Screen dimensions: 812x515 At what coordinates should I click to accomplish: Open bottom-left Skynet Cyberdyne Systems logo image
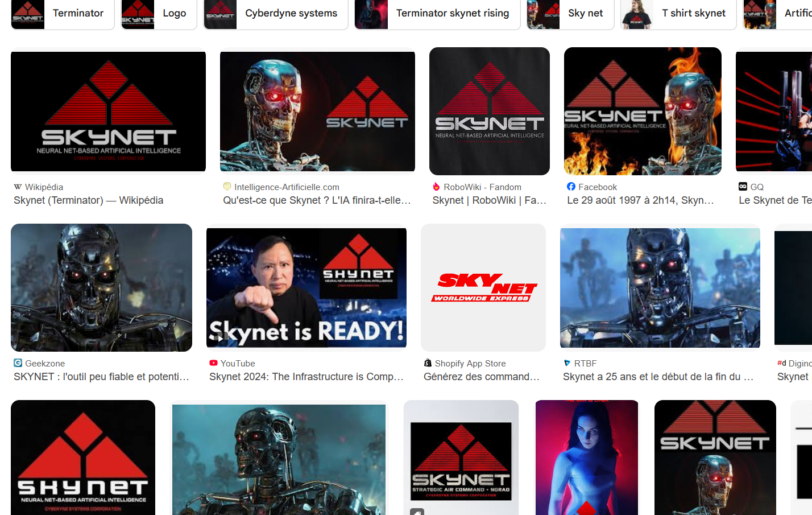pos(83,458)
